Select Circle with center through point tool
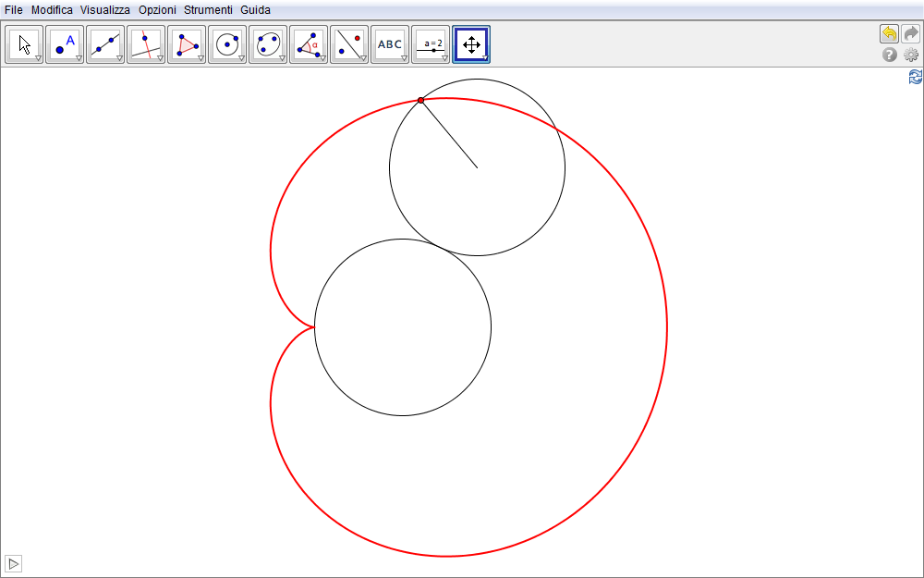The image size is (924, 578). (x=227, y=44)
